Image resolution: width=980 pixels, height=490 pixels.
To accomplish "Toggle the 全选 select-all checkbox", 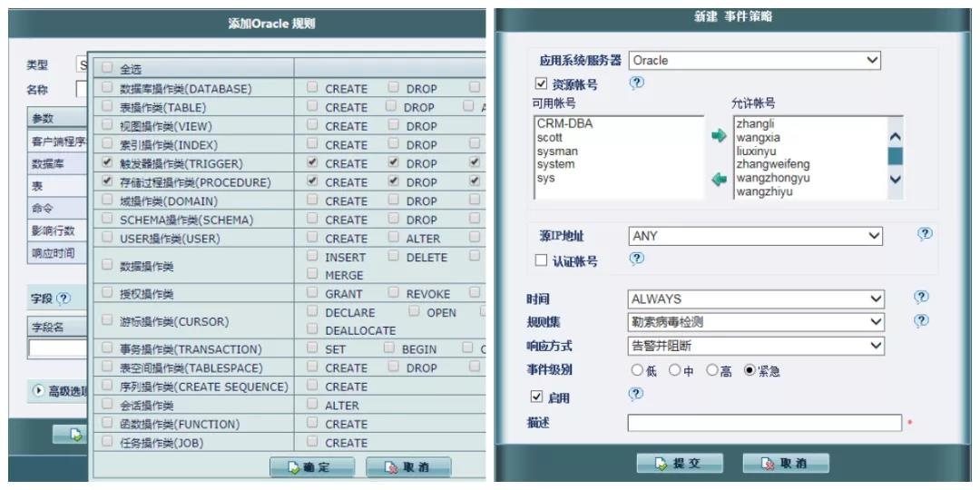I will pyautogui.click(x=108, y=68).
